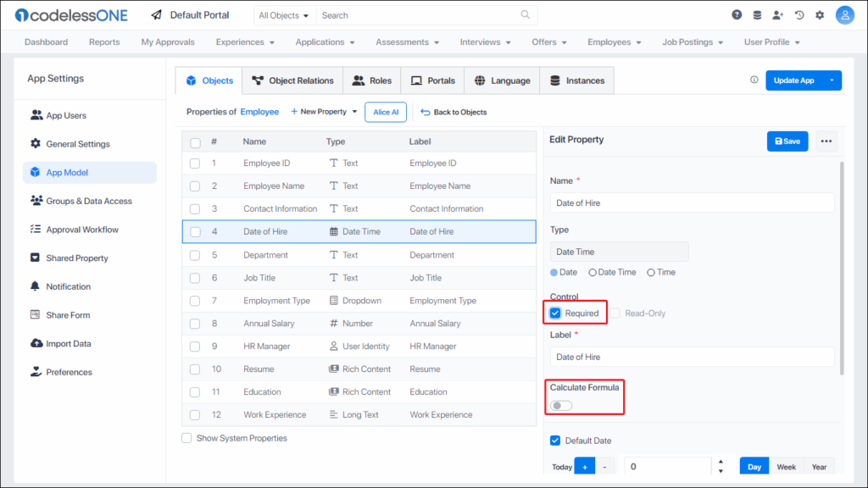Click the Save button
Image resolution: width=868 pixels, height=488 pixels.
coord(787,141)
